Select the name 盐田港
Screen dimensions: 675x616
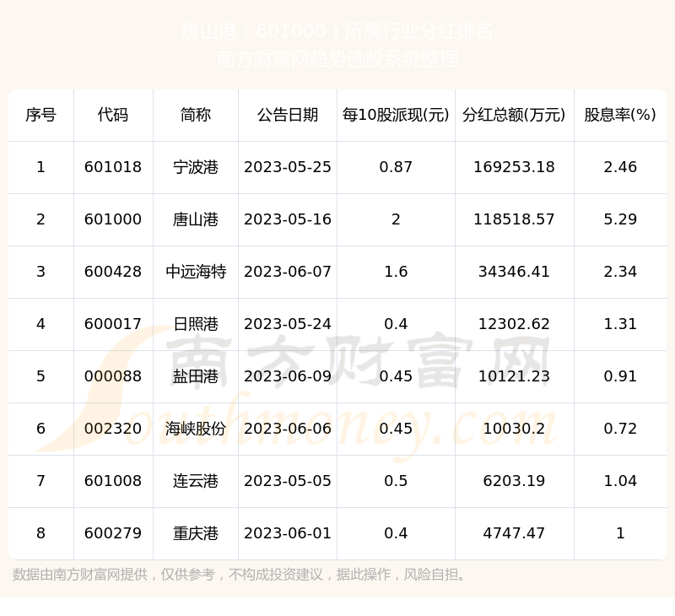click(x=196, y=376)
